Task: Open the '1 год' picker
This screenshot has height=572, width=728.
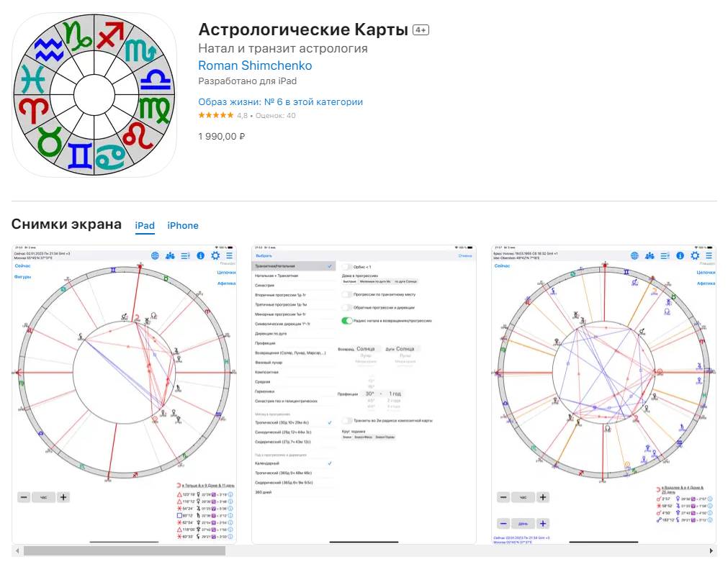Action: click(395, 394)
